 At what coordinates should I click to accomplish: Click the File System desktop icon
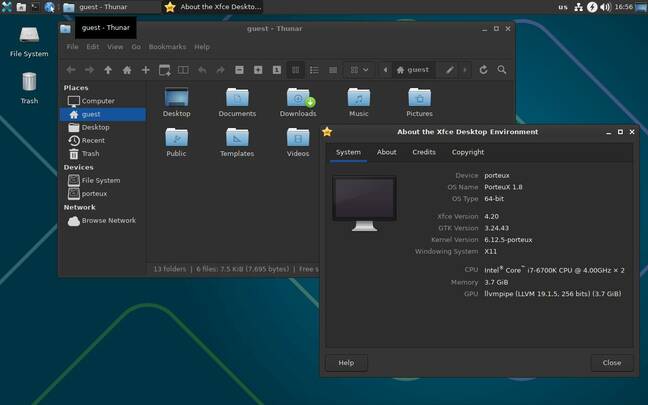coord(29,42)
